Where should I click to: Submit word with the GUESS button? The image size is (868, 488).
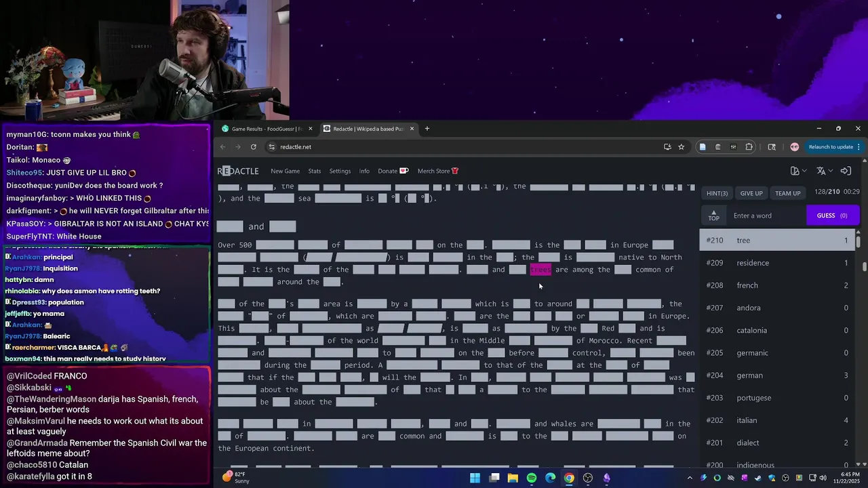click(832, 216)
